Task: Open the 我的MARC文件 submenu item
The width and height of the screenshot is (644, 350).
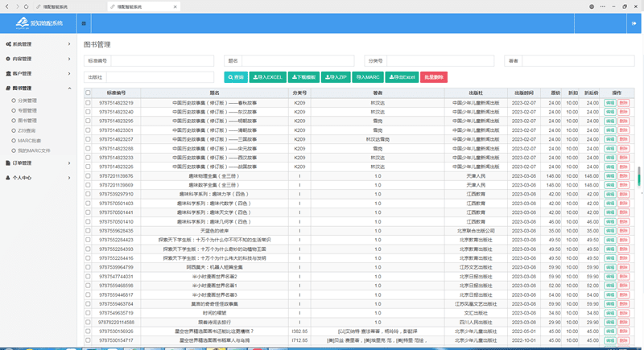Action: (x=34, y=150)
